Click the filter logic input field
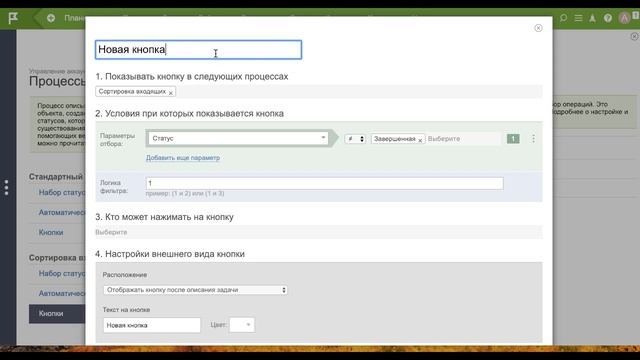 (x=324, y=183)
